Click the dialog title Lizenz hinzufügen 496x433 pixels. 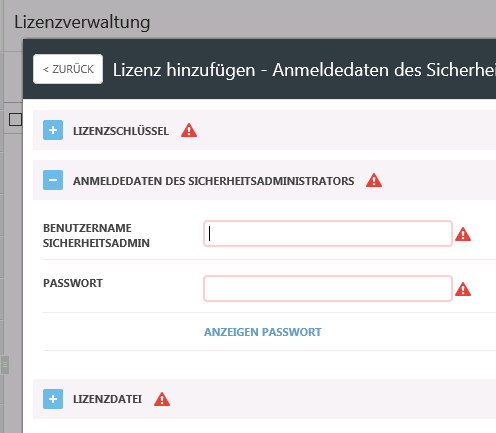(x=184, y=70)
